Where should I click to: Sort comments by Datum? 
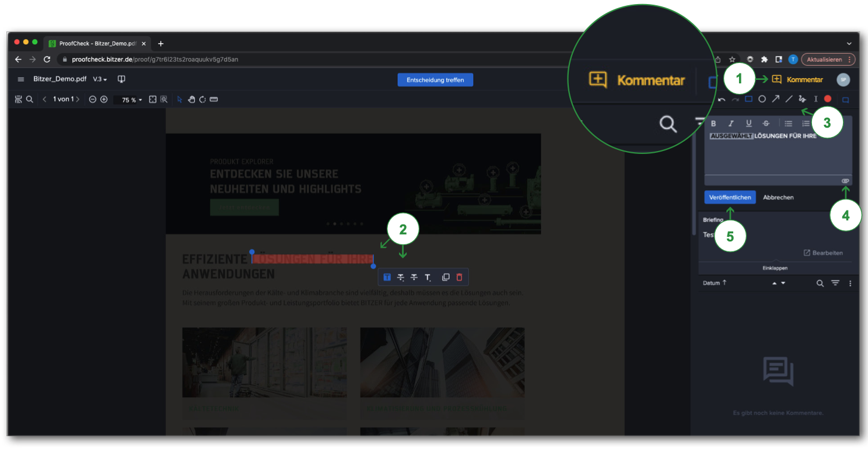coord(715,283)
